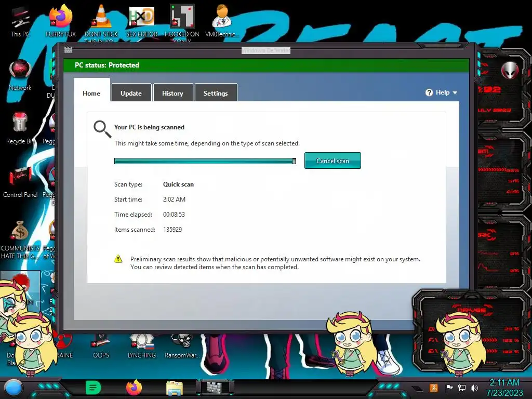The width and height of the screenshot is (532, 399).
Task: Open the Update tab
Action: point(131,93)
